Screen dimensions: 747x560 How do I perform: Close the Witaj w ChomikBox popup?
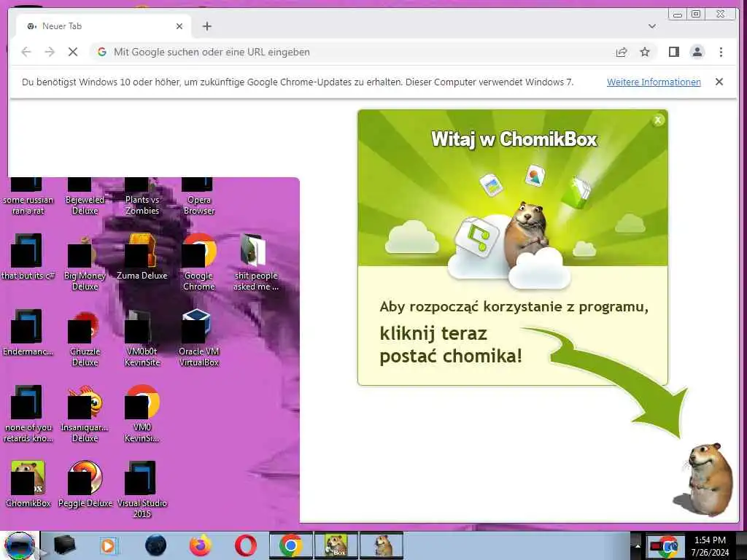tap(658, 120)
